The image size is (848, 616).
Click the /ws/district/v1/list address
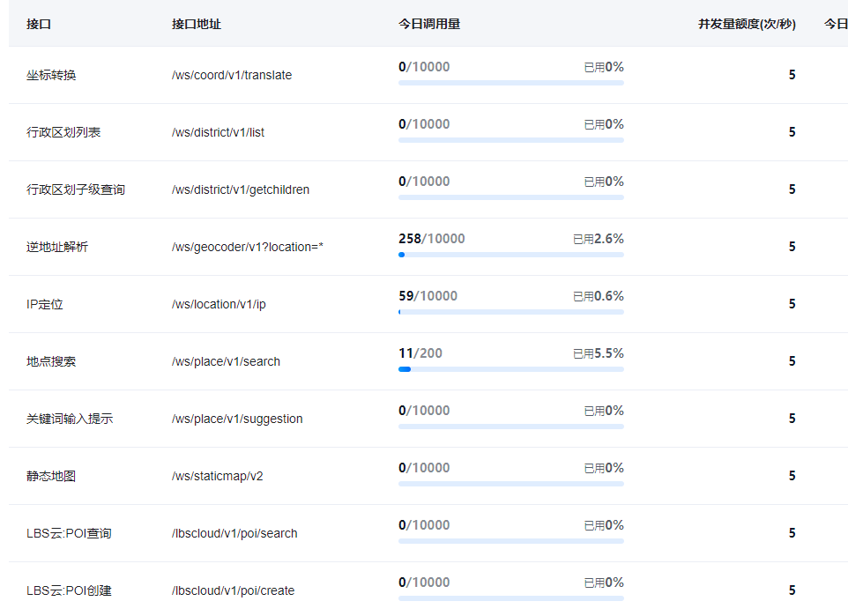[x=218, y=132]
